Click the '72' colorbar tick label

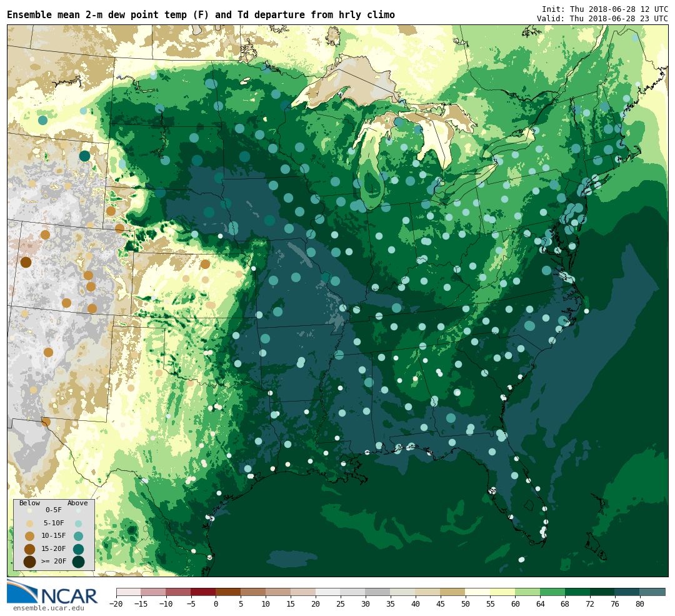pos(591,604)
